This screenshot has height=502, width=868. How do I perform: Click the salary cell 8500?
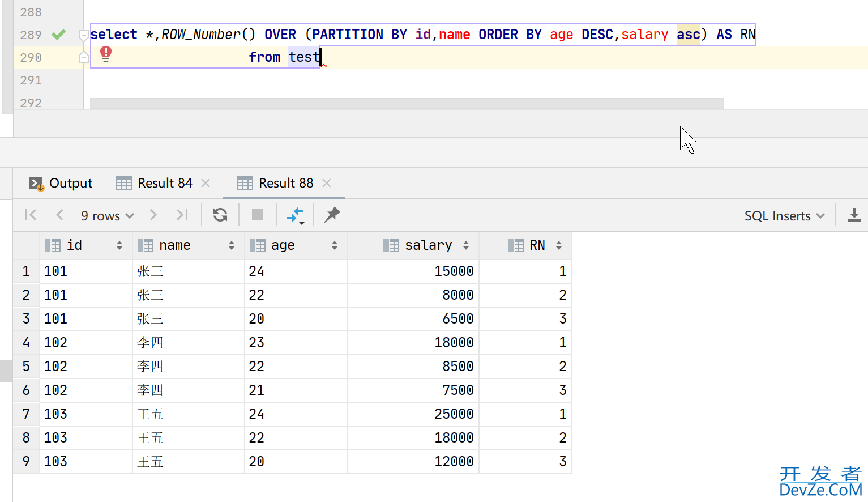[x=413, y=367]
